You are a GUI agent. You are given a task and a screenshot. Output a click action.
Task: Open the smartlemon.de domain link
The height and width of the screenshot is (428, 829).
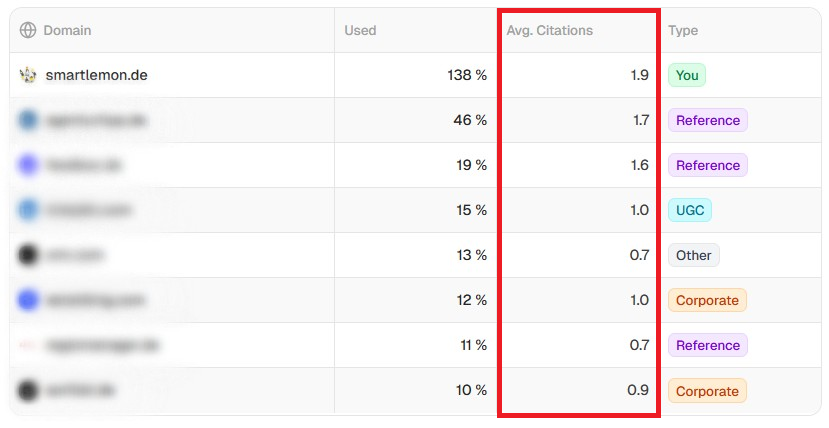(x=96, y=75)
